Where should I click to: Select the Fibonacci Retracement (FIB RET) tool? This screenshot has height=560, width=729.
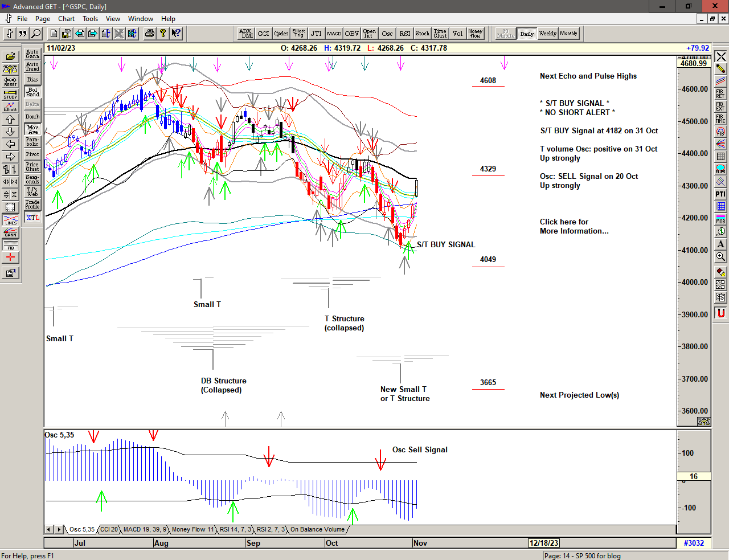click(x=720, y=93)
